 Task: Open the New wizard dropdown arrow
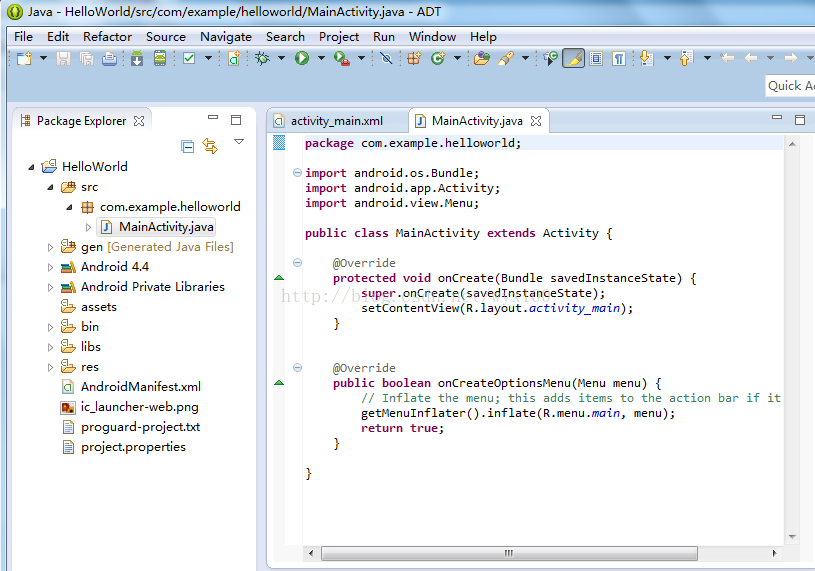coord(43,58)
